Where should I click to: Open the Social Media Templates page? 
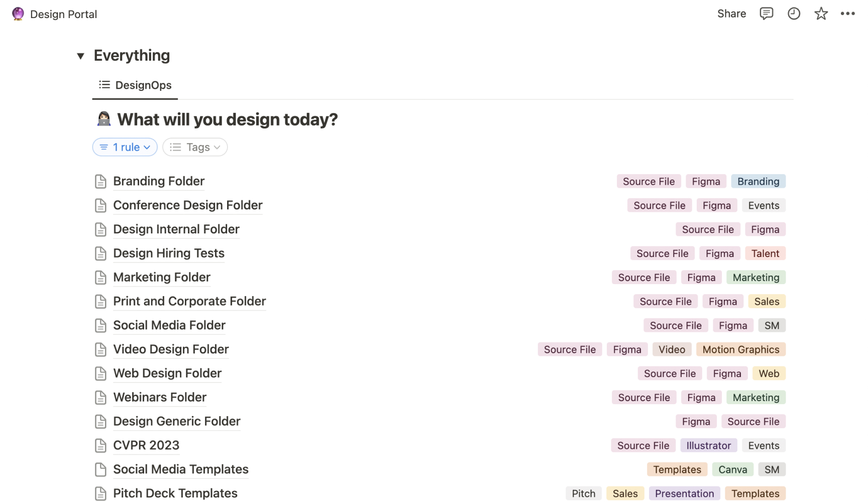coord(181,469)
